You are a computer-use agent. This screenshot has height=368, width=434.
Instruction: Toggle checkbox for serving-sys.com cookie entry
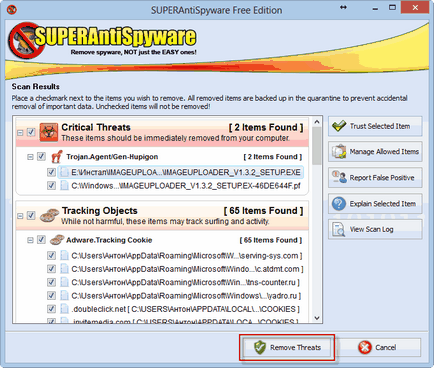pyautogui.click(x=51, y=256)
